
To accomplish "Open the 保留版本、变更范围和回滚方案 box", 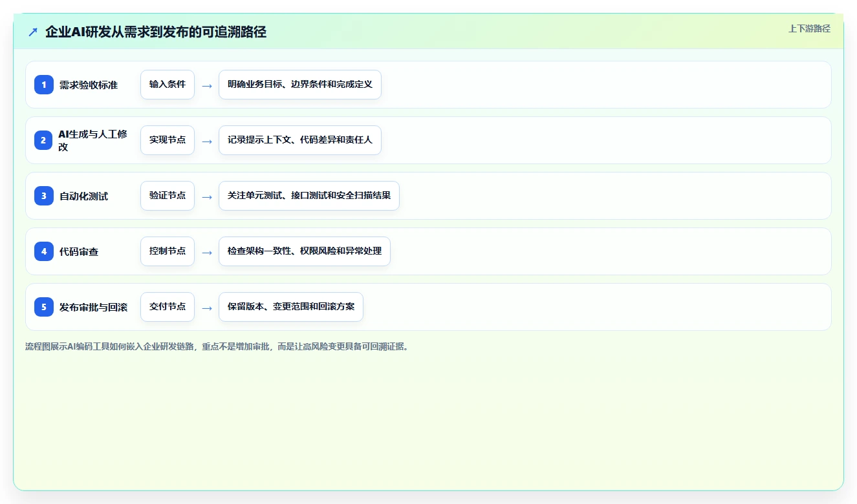I will point(291,307).
